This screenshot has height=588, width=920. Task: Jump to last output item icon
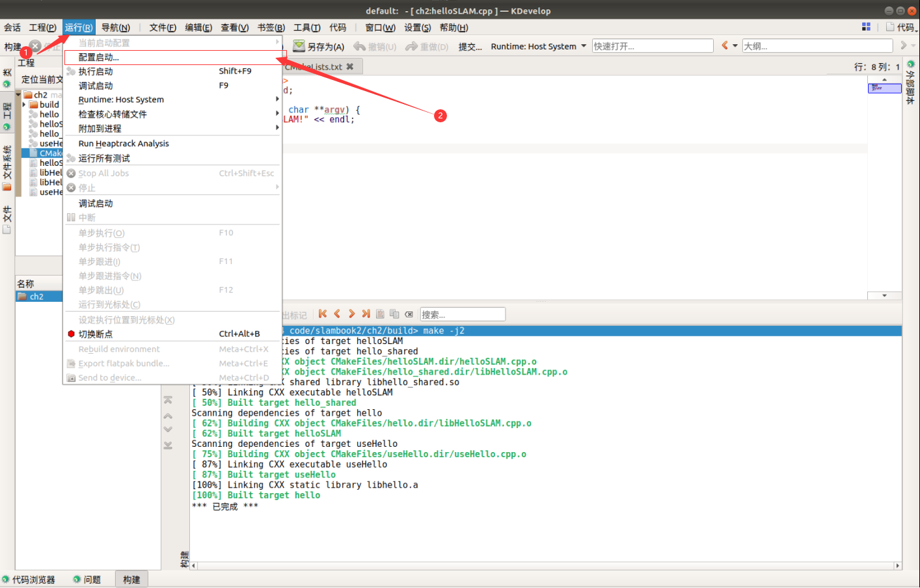(x=366, y=314)
